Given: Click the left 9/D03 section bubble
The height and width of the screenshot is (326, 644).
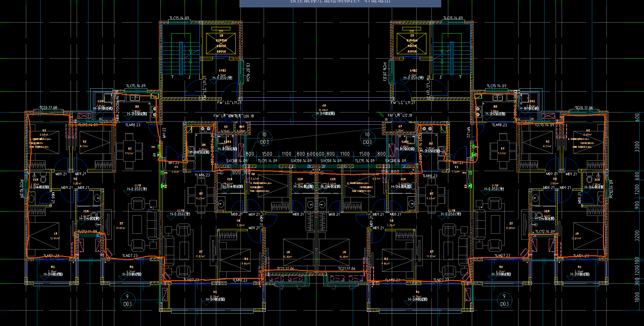Looking at the screenshot, I should click(127, 300).
